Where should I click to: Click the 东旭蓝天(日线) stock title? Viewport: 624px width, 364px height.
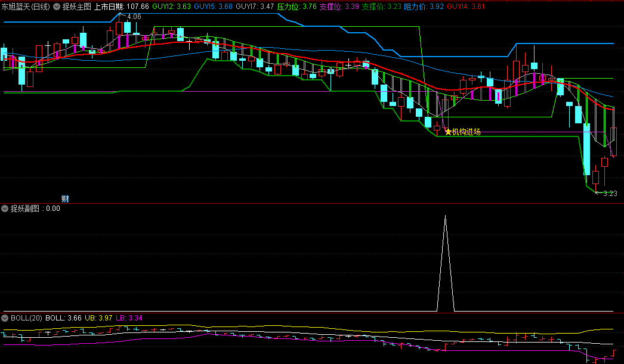[x=26, y=7]
